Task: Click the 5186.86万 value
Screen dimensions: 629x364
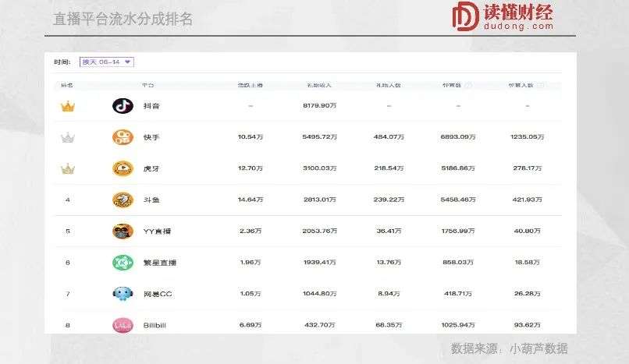Action: pyautogui.click(x=458, y=168)
